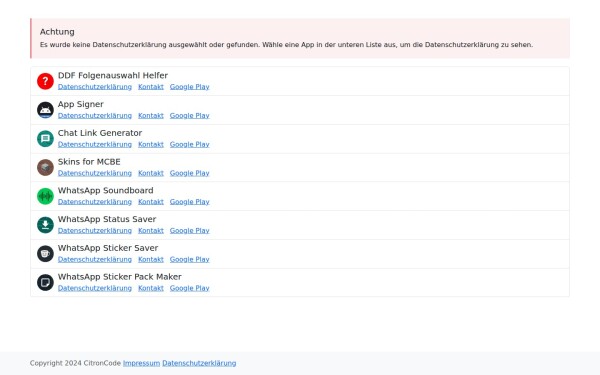The width and height of the screenshot is (600, 375).
Task: Click the WhatsApp Sticker Pack Maker icon
Action: tap(45, 282)
